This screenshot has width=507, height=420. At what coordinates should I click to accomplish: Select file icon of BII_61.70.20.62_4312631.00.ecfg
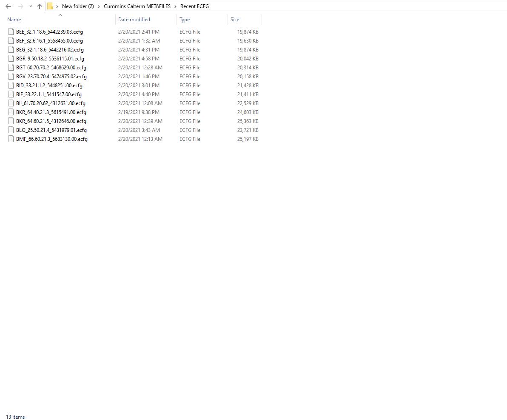(x=11, y=103)
